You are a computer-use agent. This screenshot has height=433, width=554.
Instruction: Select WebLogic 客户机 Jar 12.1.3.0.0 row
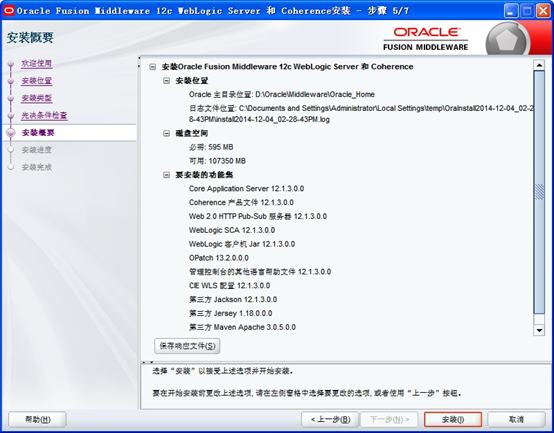click(x=242, y=244)
